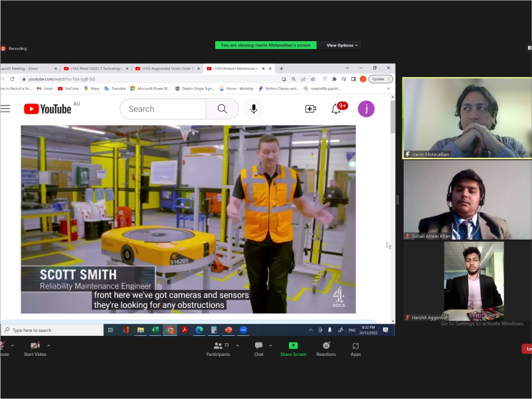Open the Gmail bookmark

[44, 88]
